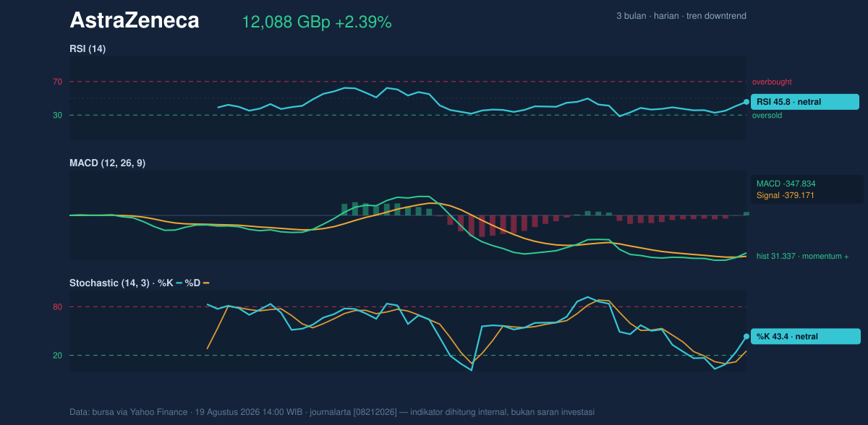Viewport: 868px width, 425px height.
Task: Click the data source footer text
Action: (x=332, y=412)
